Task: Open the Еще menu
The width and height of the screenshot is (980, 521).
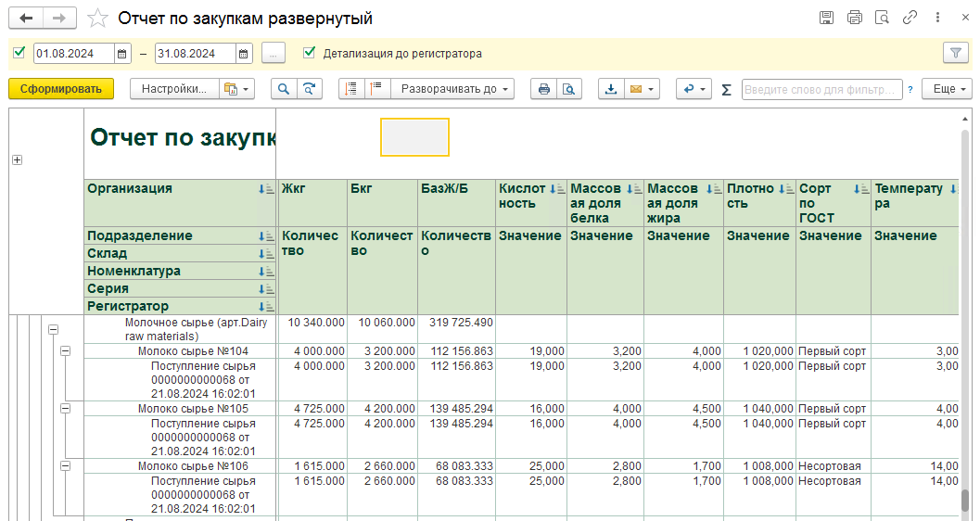Action: [x=948, y=89]
